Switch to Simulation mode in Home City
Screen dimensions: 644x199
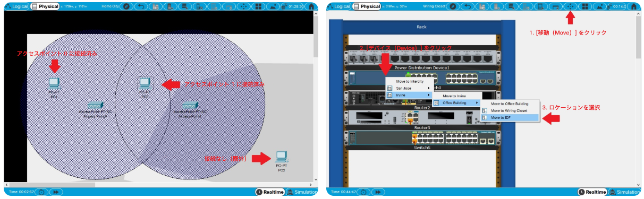point(302,192)
